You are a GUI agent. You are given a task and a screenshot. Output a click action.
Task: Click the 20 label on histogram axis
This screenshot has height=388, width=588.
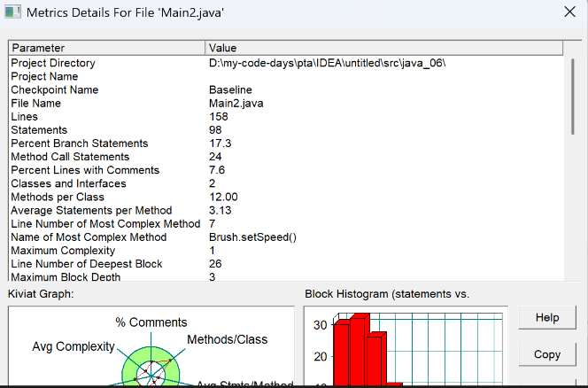320,357
